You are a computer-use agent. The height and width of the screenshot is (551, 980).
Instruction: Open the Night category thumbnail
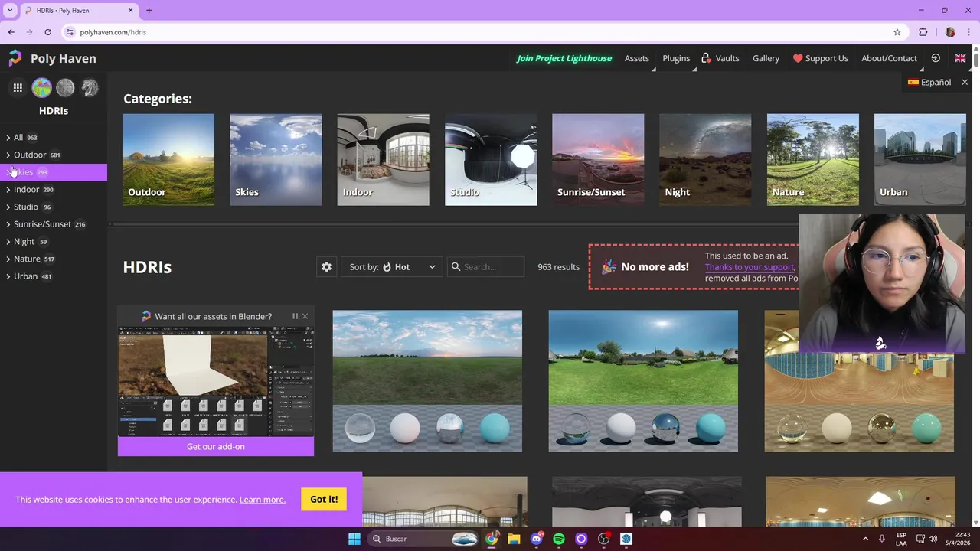tap(705, 160)
